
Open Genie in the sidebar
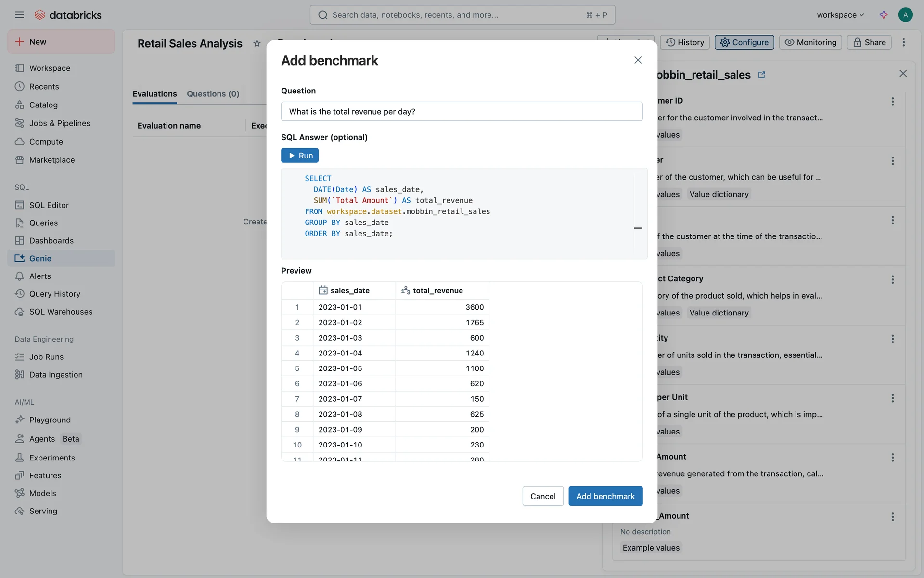coord(40,258)
